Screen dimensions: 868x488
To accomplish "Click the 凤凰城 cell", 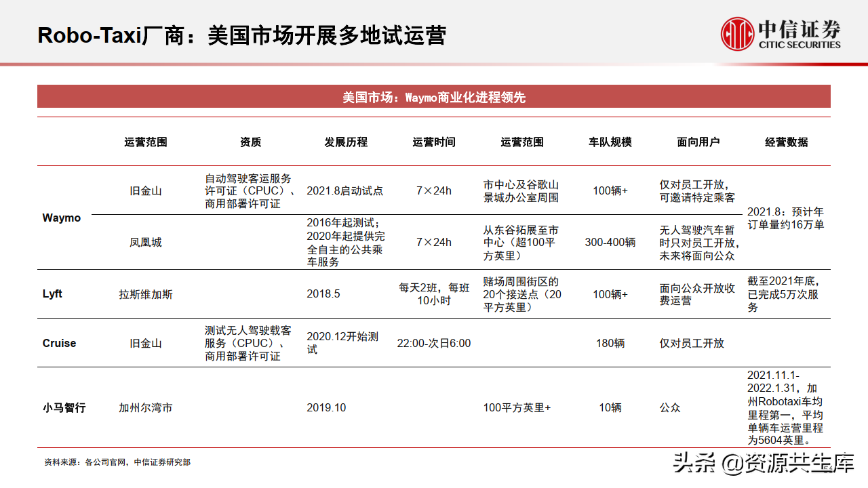I will (146, 243).
